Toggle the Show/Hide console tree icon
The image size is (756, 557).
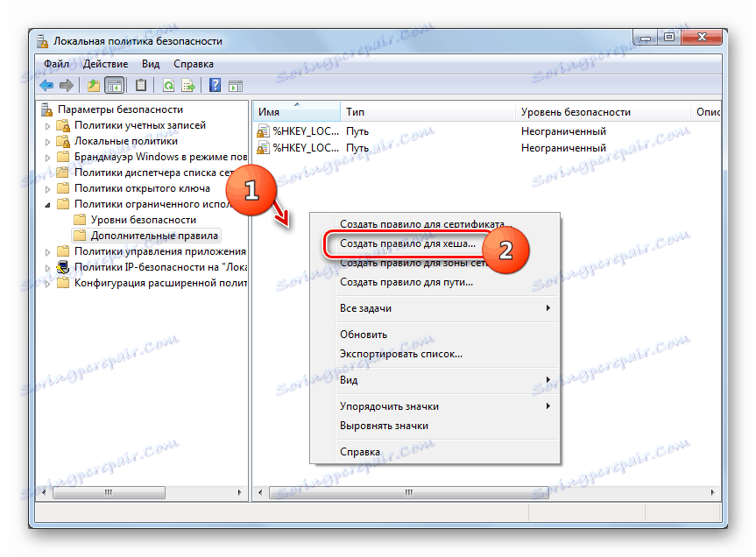tap(114, 86)
